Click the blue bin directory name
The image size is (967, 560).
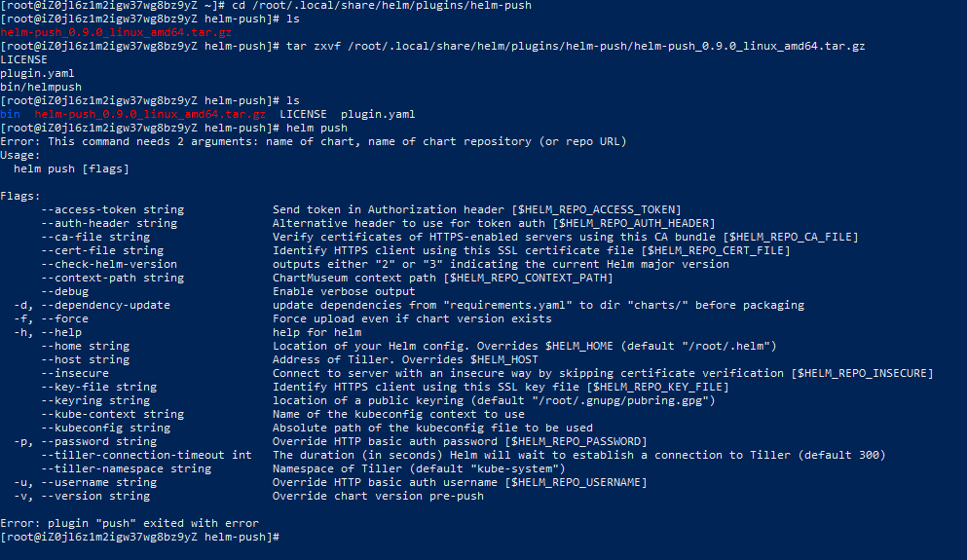click(10, 114)
